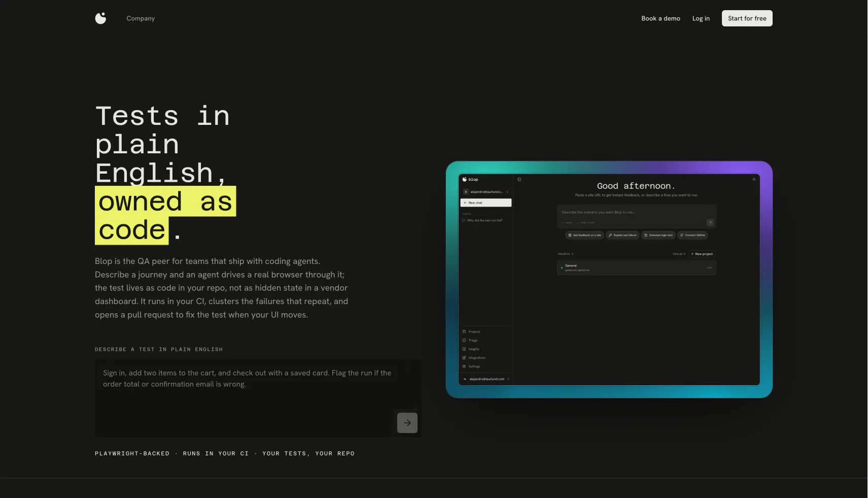Click New chat in the app preview
This screenshot has height=498, width=868.
coord(485,203)
